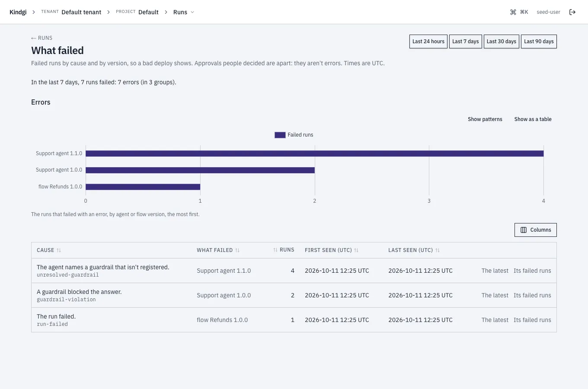Open The latest for run-failed row
588x389 pixels.
coord(495,320)
